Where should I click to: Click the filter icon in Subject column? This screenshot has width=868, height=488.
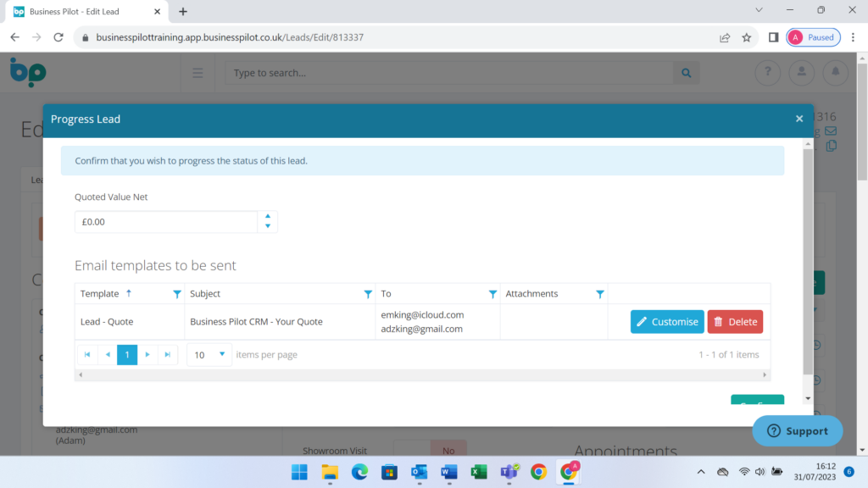tap(368, 294)
